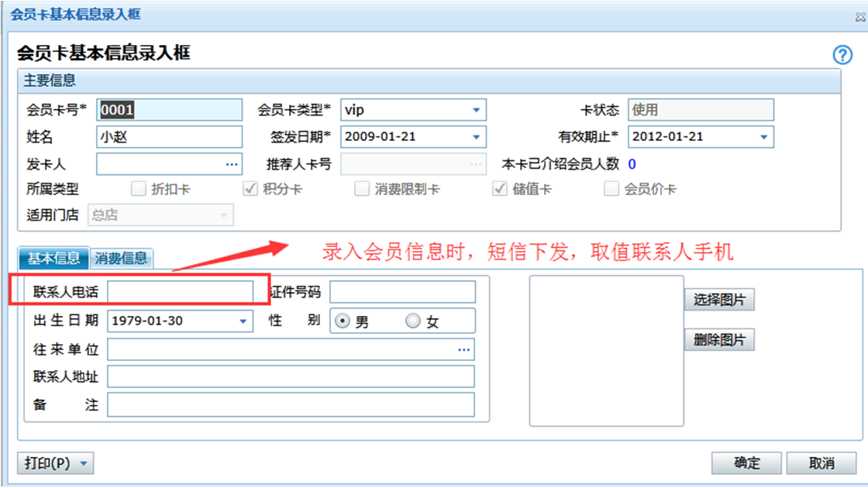The width and height of the screenshot is (868, 488).
Task: Click the 会员卡号 input field
Action: point(170,109)
